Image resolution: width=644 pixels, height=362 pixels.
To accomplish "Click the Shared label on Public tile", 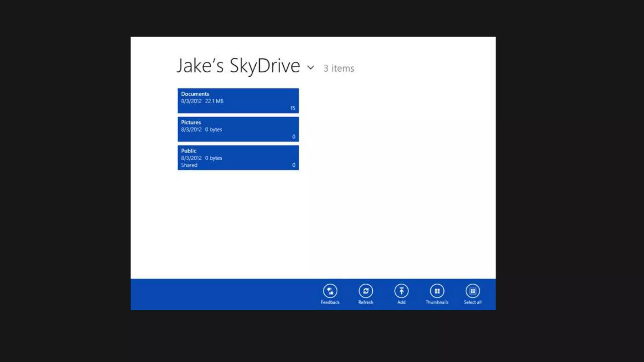I will pyautogui.click(x=189, y=165).
